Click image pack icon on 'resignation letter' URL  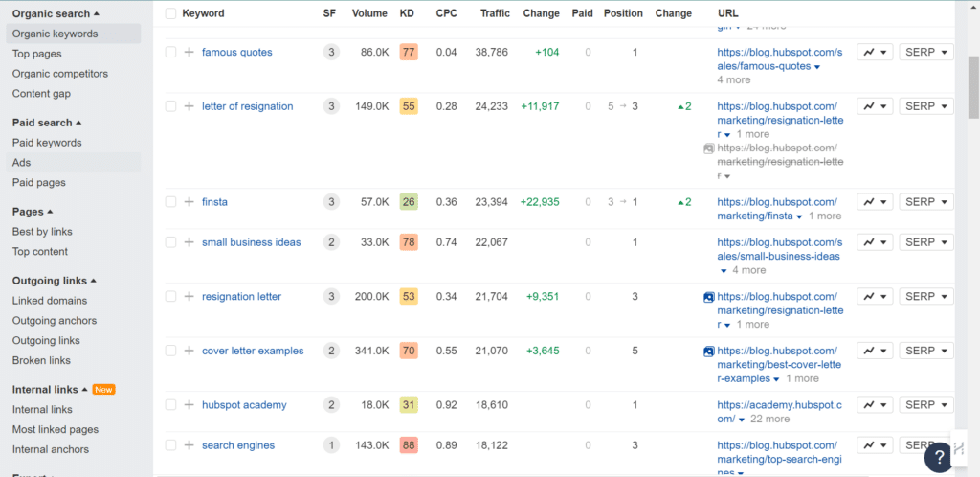709,298
